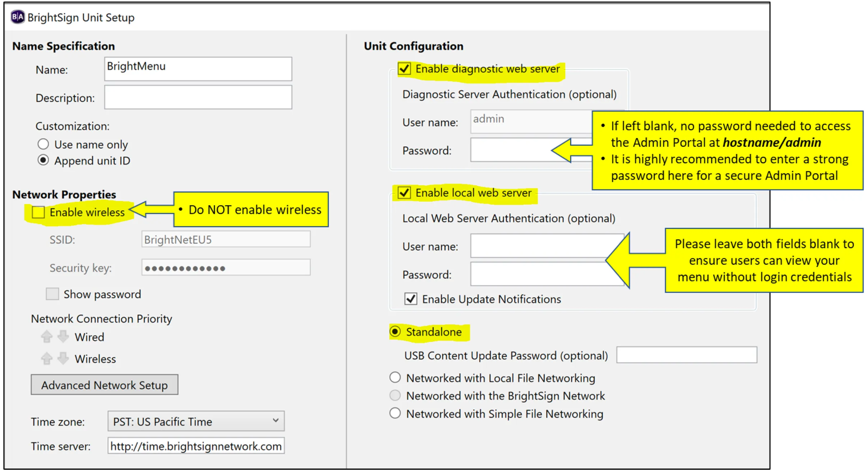Toggle the Enable wireless checkbox

[x=38, y=212]
